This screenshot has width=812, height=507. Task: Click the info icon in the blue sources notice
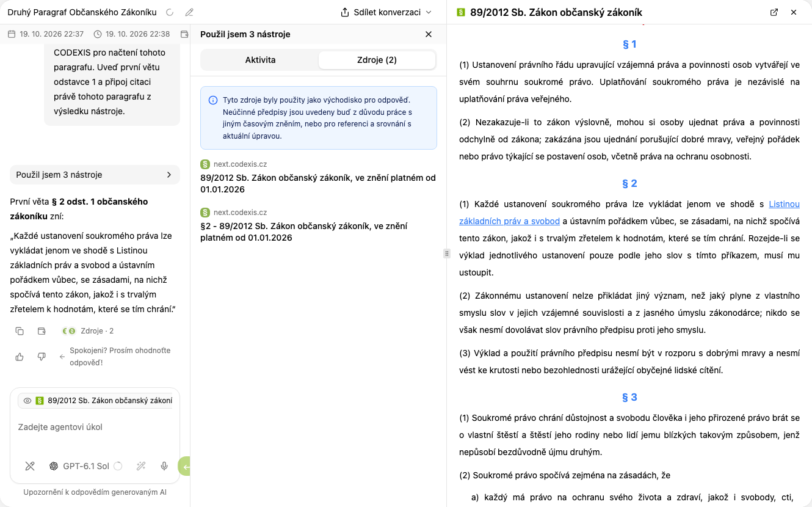pos(213,100)
